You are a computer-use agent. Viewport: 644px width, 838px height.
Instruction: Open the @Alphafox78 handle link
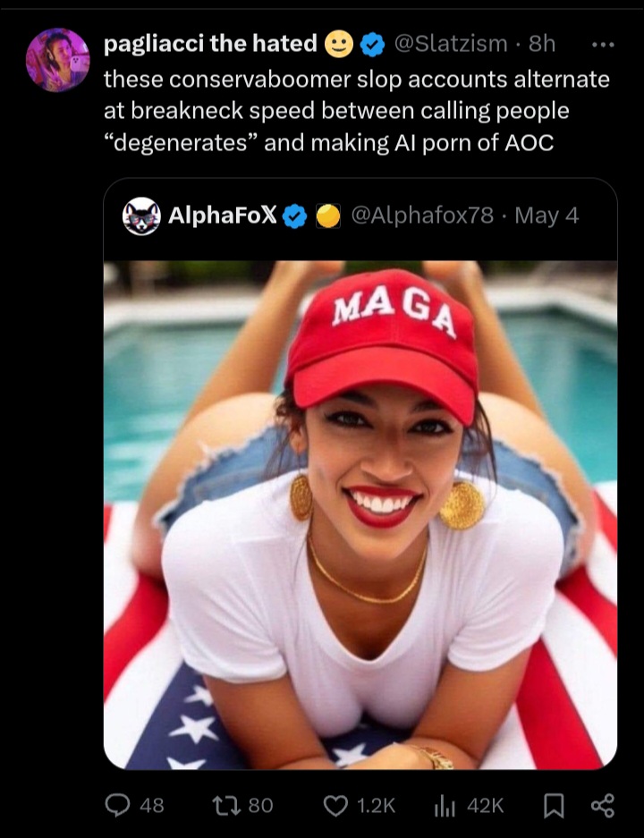422,216
